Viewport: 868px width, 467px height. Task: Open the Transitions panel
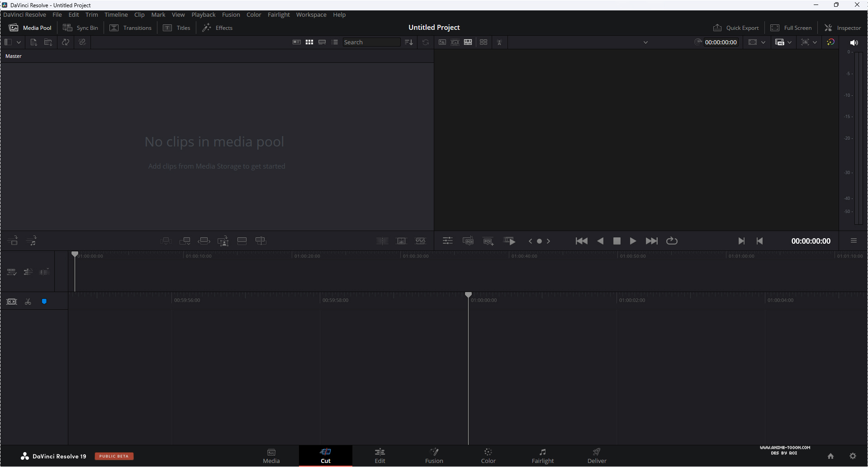click(x=131, y=28)
